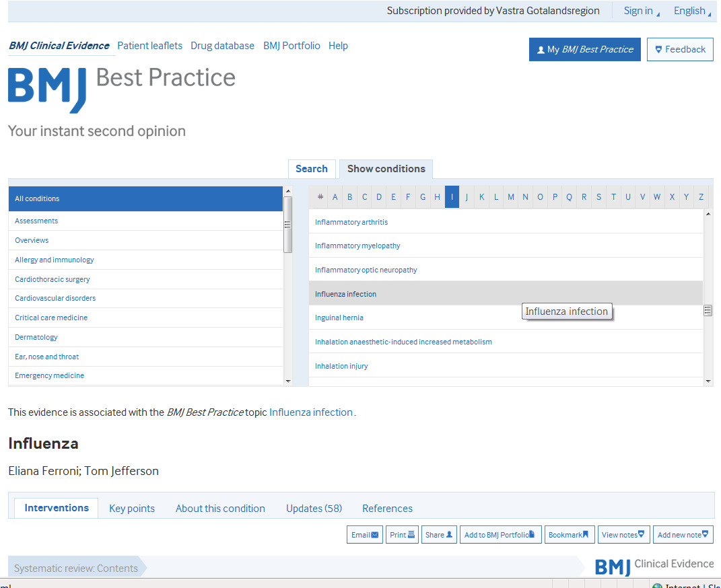Filter conditions by letter H
Viewport: 721px width, 588px height.
(438, 197)
